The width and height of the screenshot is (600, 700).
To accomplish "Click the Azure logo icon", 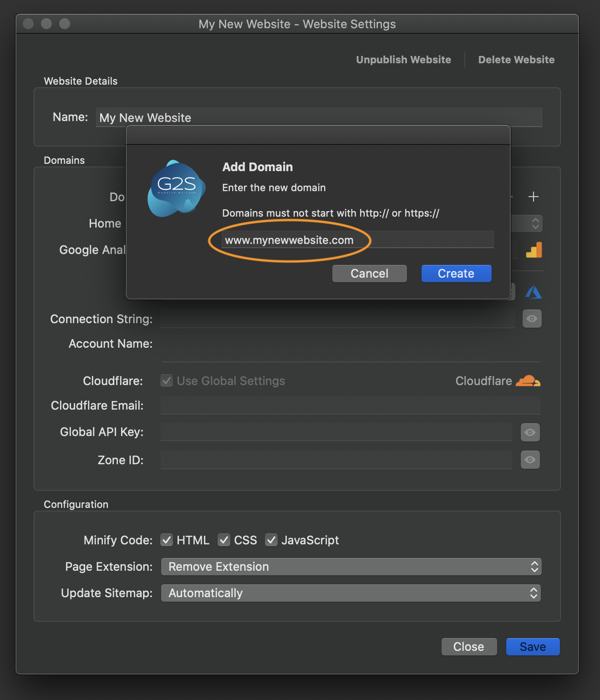I will click(534, 292).
